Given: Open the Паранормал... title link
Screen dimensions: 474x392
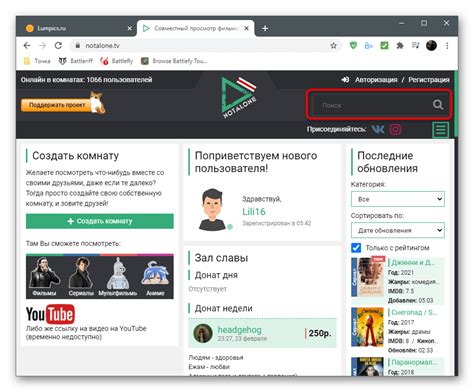Looking at the screenshot, I should [414, 362].
